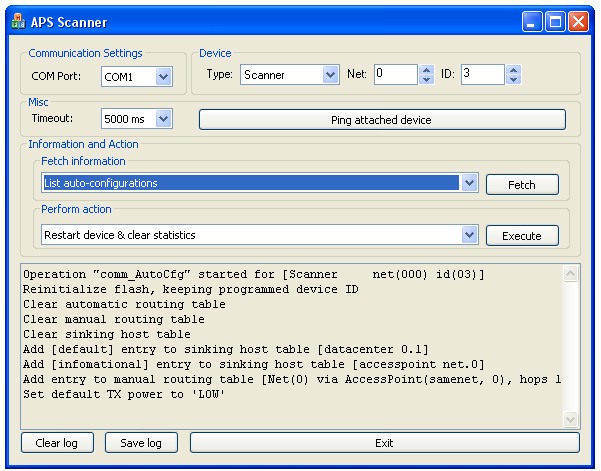Click the APS Scanner title bar icon

[x=18, y=21]
